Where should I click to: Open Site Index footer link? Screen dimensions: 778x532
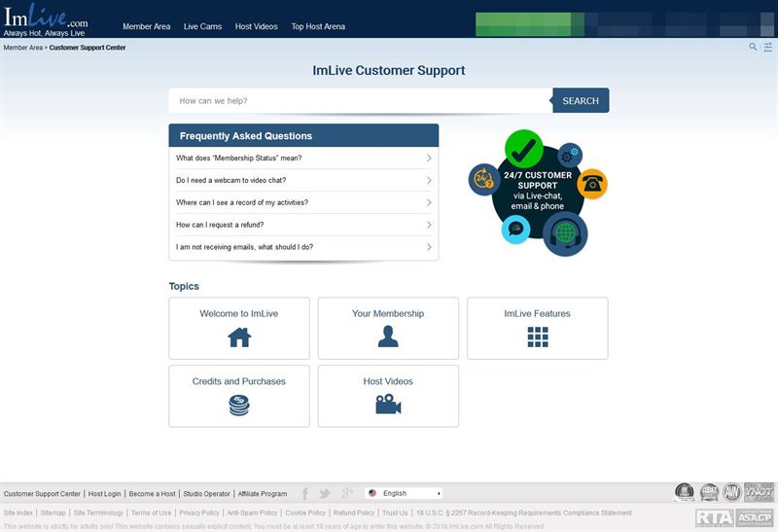[18, 513]
